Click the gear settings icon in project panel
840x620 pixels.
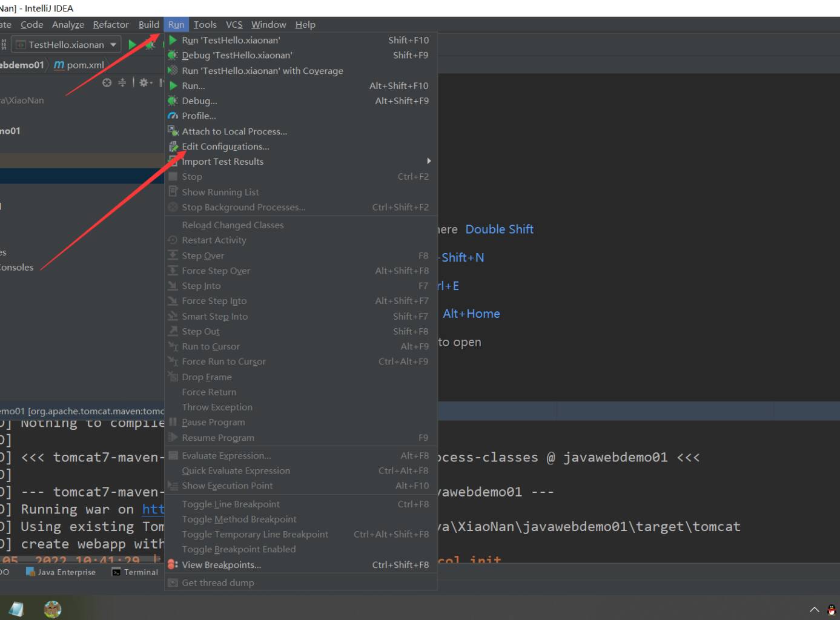[144, 82]
